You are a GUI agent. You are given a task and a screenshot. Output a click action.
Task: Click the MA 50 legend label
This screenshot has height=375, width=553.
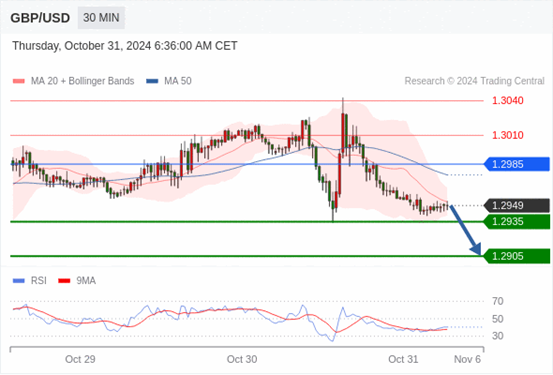[x=178, y=81]
